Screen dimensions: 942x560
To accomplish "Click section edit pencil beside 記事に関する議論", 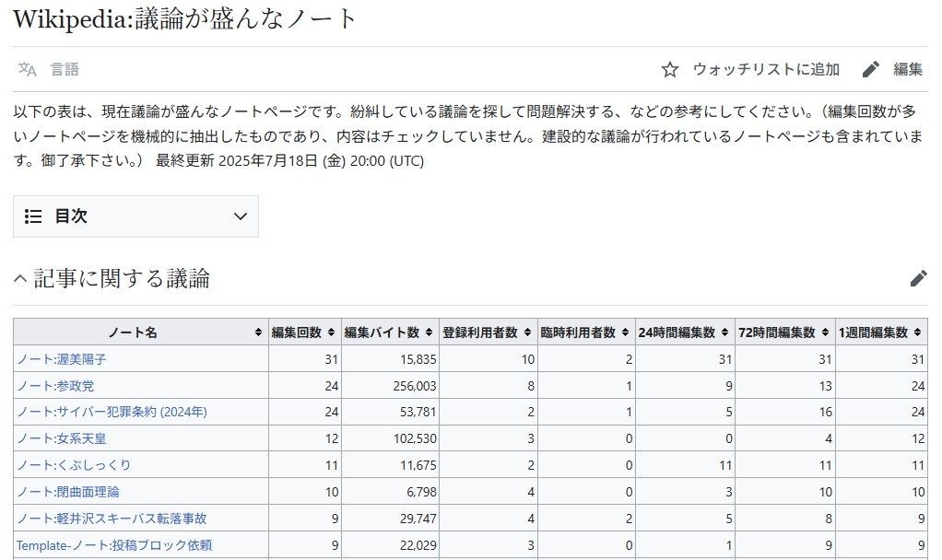I will coord(918,278).
